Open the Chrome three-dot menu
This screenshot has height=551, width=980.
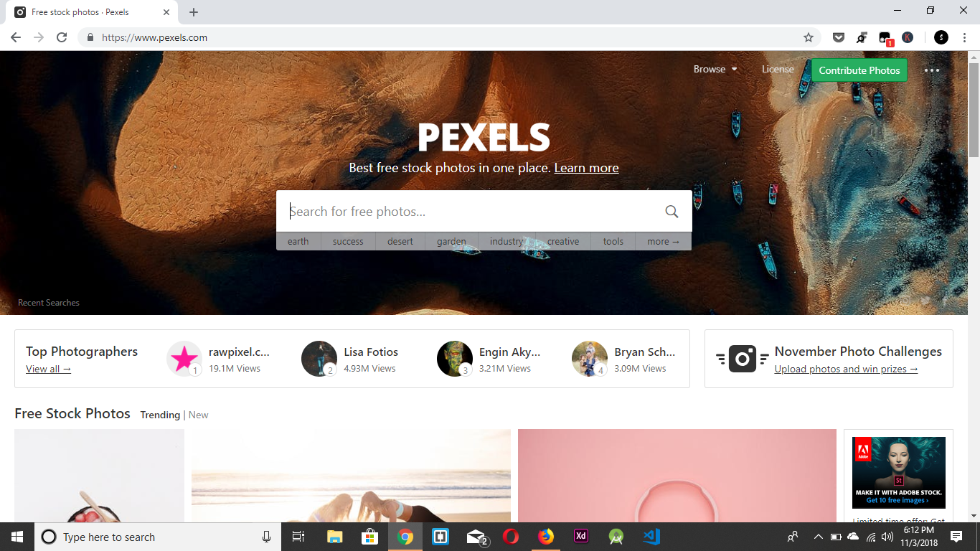tap(964, 37)
